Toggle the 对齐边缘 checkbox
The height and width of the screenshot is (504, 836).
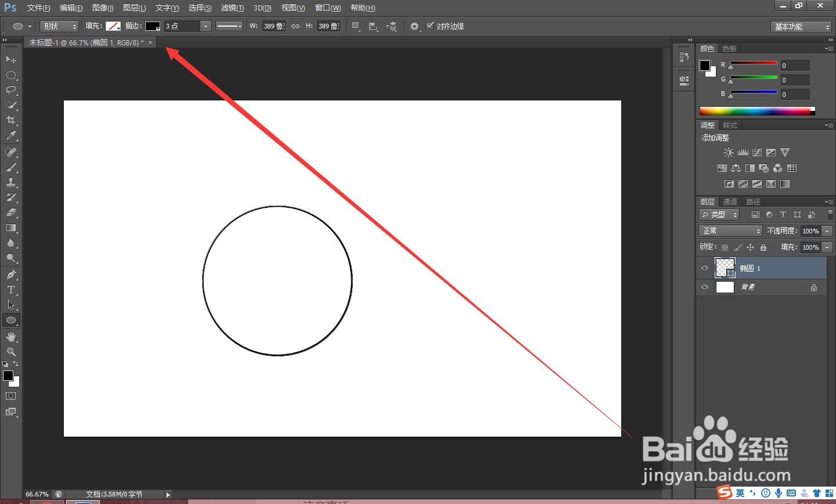tap(430, 26)
